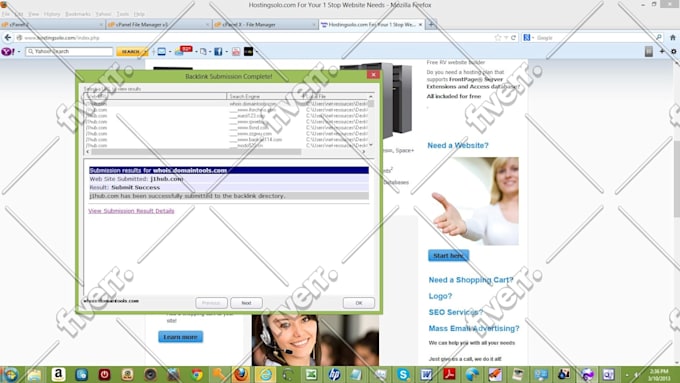Viewport: 680px width, 383px height.
Task: Click the Previous button in the dialog
Action: click(x=211, y=303)
